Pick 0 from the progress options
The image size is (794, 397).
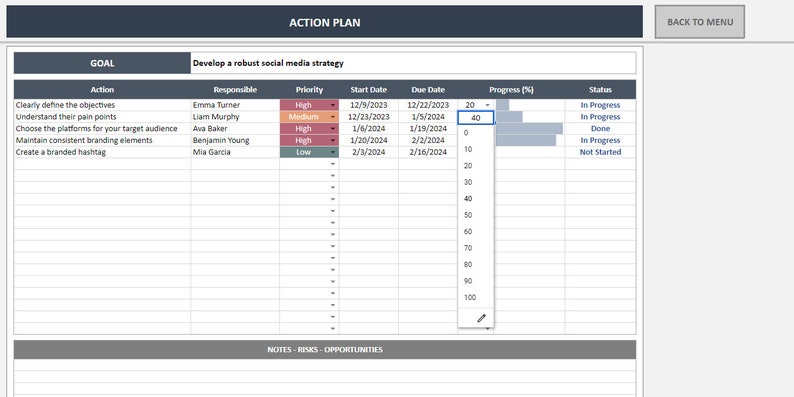466,133
